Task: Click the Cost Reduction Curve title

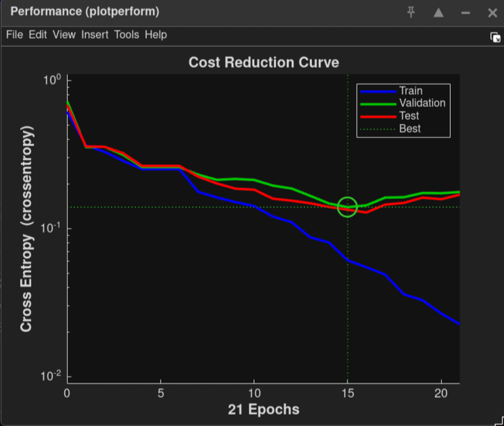Action: [x=264, y=63]
